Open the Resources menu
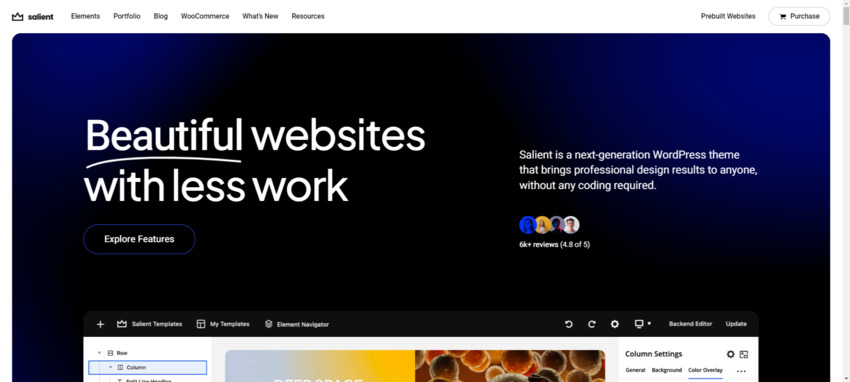 pyautogui.click(x=308, y=16)
